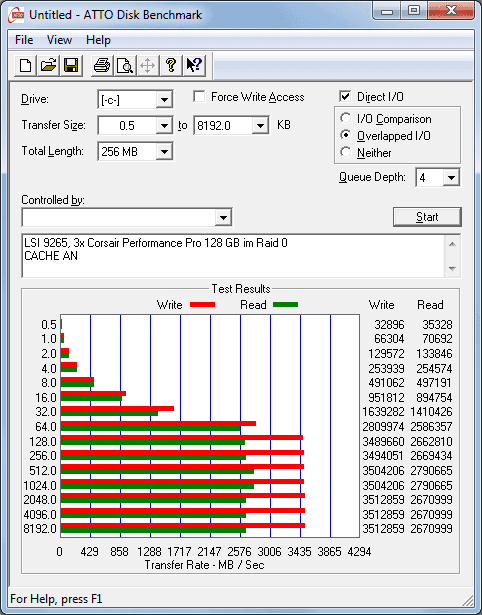
Task: Click write value 32896
Action: tap(389, 325)
